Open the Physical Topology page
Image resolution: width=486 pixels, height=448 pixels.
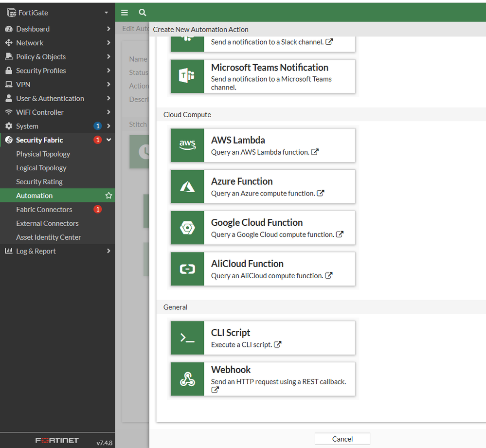tap(43, 154)
